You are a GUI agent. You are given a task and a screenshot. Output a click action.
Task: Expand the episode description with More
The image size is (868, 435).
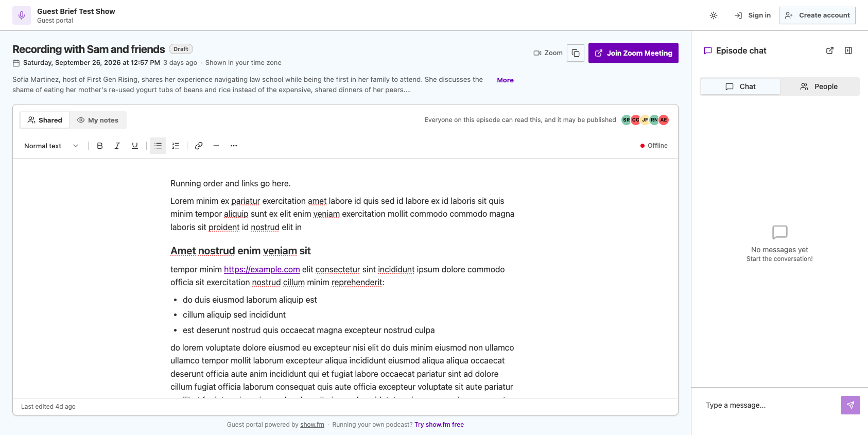coord(505,80)
